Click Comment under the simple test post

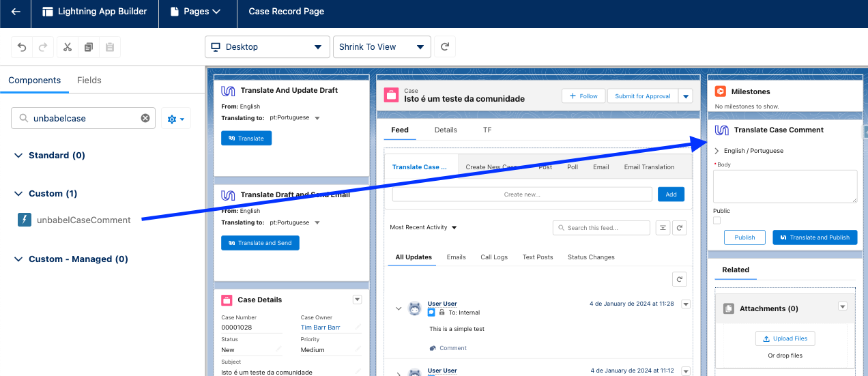(448, 348)
